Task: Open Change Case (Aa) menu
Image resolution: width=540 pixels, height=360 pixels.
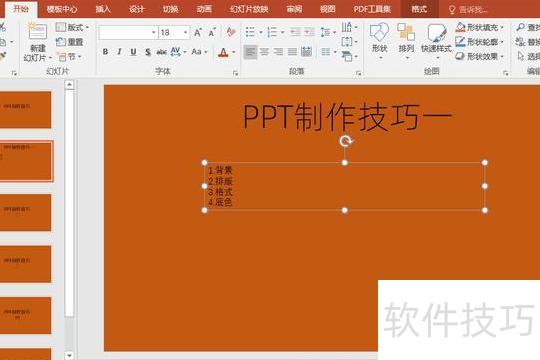Action: pos(199,52)
